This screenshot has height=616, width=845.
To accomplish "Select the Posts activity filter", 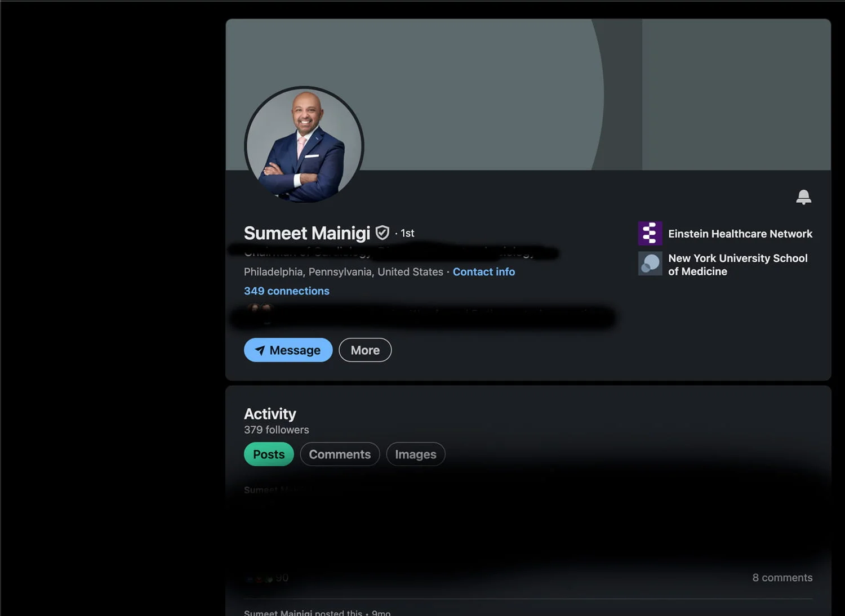I will pyautogui.click(x=269, y=454).
